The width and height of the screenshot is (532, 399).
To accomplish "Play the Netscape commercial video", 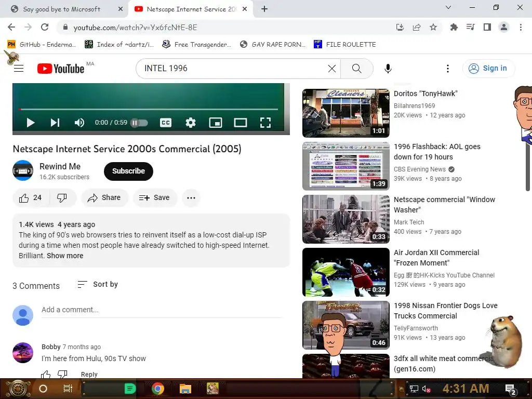I will tap(31, 123).
